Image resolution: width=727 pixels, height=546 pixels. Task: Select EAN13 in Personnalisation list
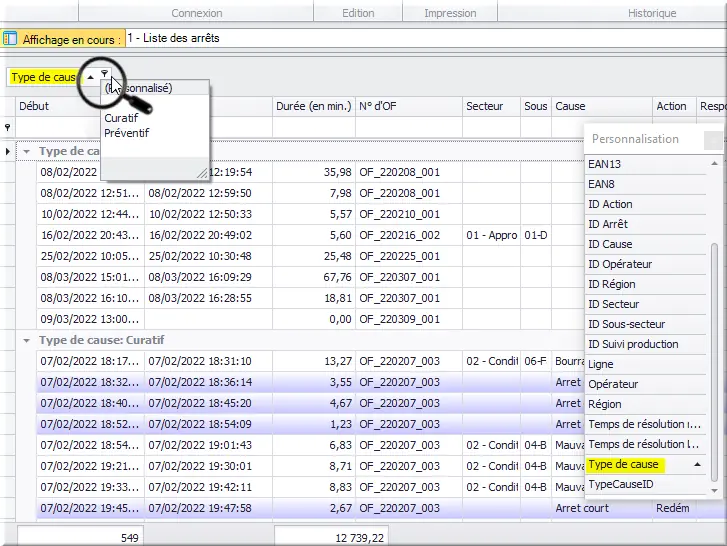[x=645, y=164]
